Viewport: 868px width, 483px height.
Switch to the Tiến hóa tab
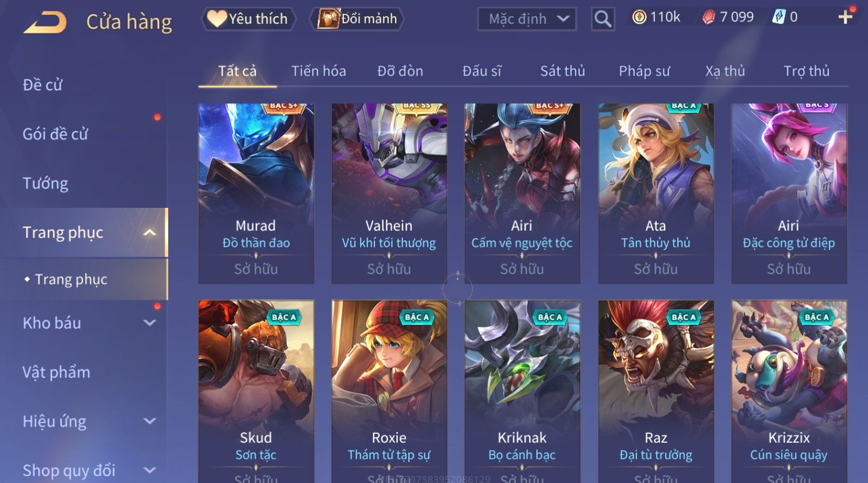click(x=319, y=71)
